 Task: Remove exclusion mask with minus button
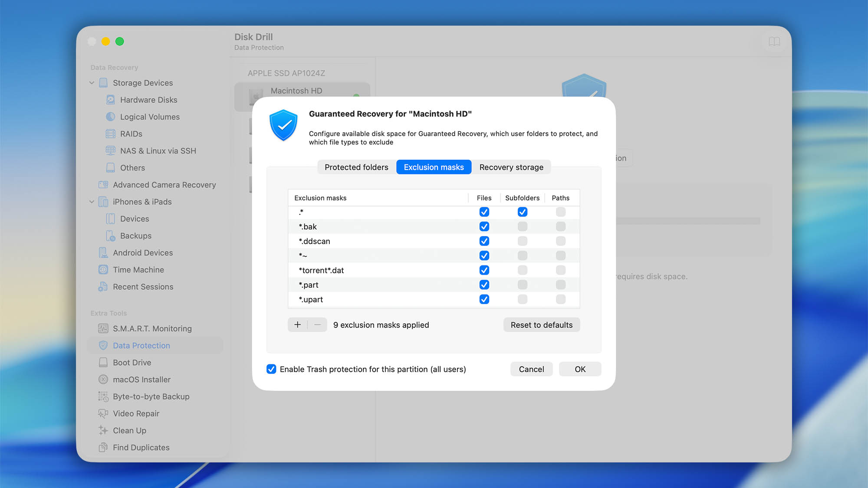318,324
